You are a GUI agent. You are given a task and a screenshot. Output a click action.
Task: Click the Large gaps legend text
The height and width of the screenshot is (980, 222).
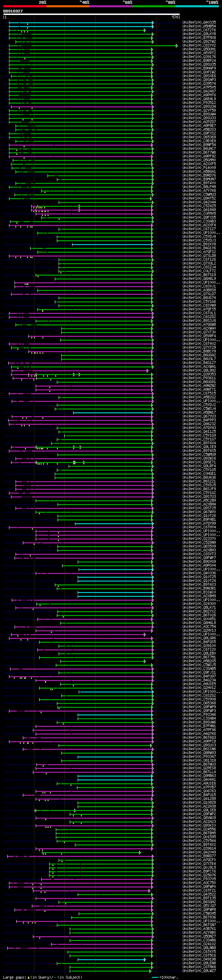(15, 977)
